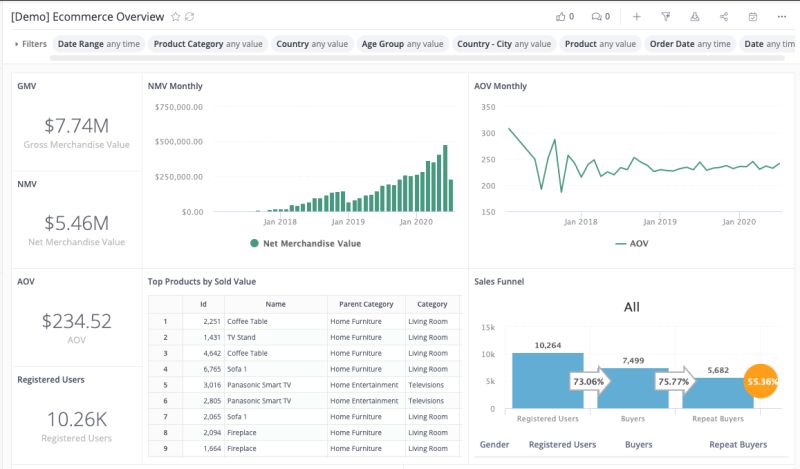This screenshot has height=469, width=800.
Task: Click the add filter funnel icon
Action: pyautogui.click(x=665, y=17)
